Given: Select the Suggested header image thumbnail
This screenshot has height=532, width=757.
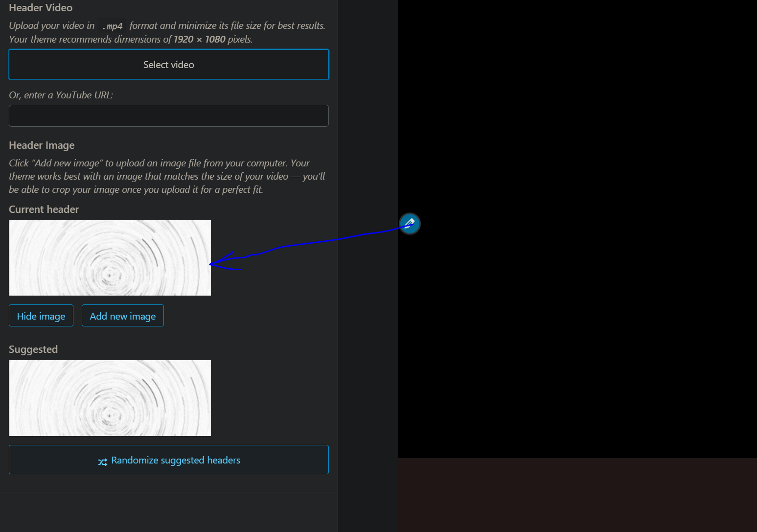Looking at the screenshot, I should [110, 398].
